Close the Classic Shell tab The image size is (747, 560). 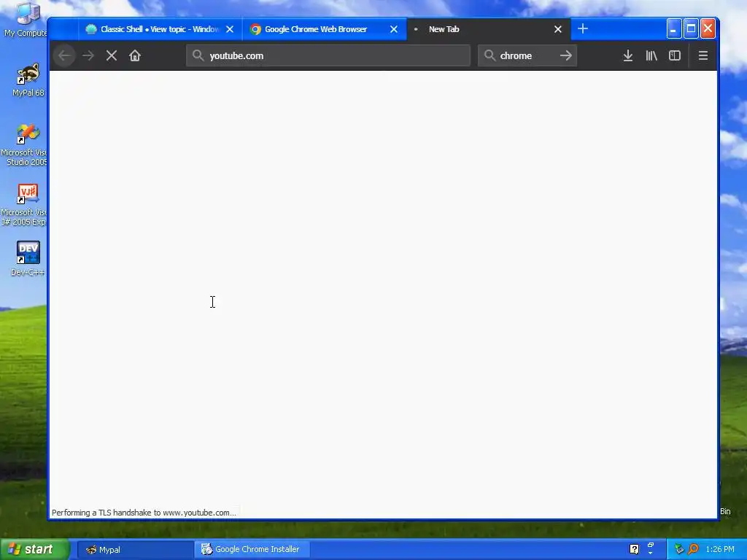tap(230, 29)
